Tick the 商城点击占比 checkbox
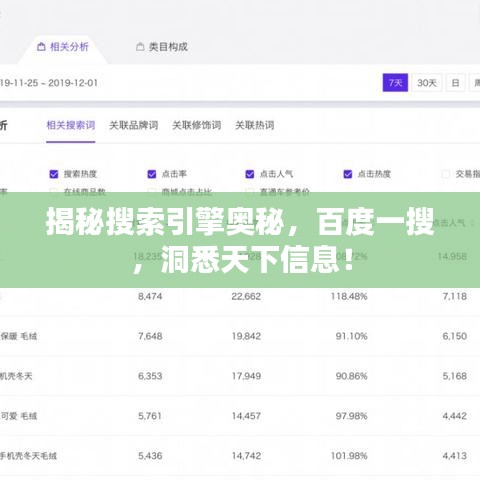The width and height of the screenshot is (480, 480). (152, 191)
